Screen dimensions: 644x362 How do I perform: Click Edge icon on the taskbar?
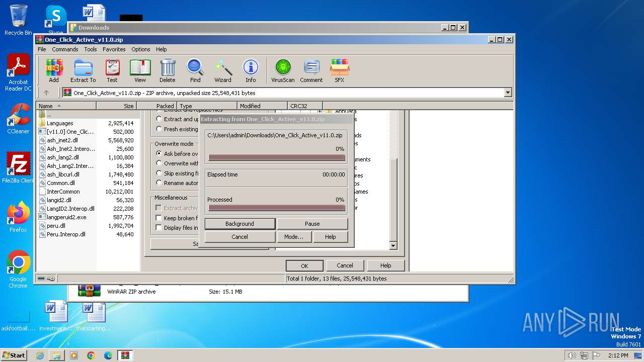(x=108, y=355)
